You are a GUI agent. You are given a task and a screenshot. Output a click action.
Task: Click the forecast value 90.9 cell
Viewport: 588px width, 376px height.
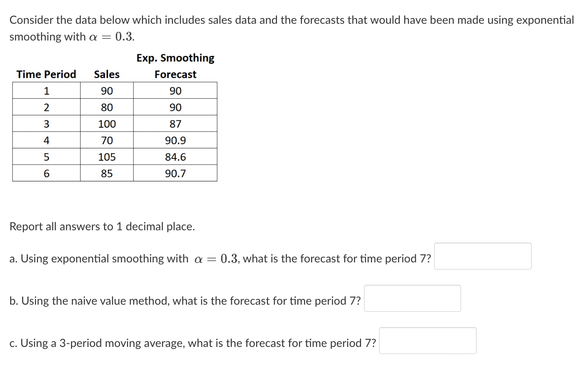click(x=175, y=140)
